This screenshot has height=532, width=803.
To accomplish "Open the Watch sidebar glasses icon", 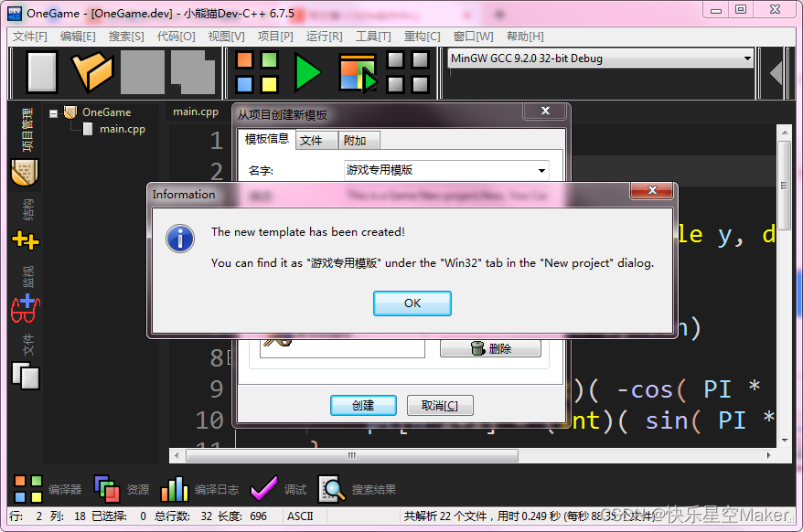I will click(25, 309).
